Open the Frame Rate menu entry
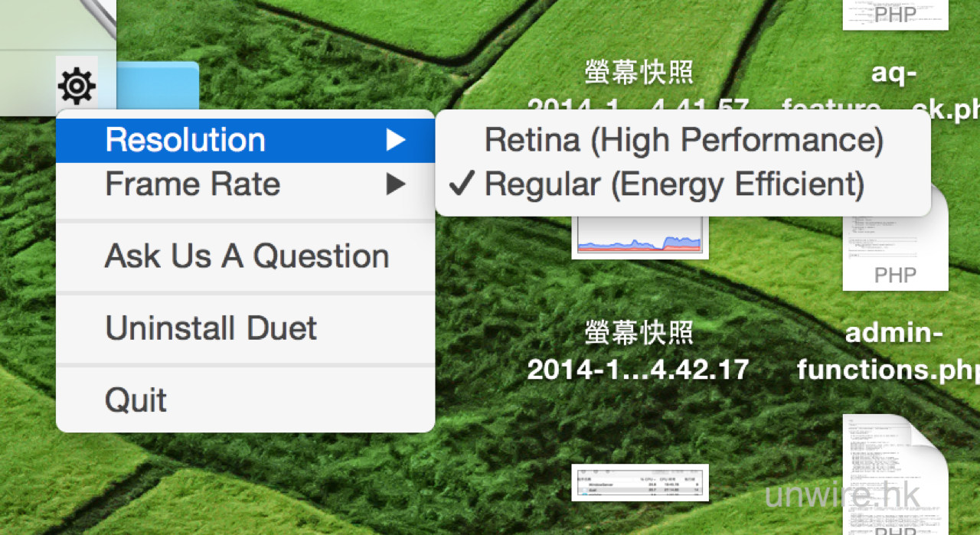Screen dimensions: 980x535 (193, 184)
